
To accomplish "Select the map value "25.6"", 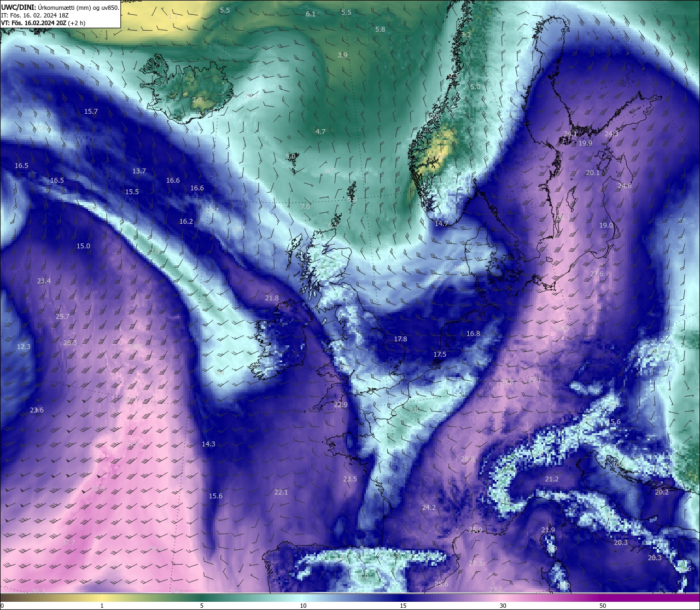I will coord(441,584).
